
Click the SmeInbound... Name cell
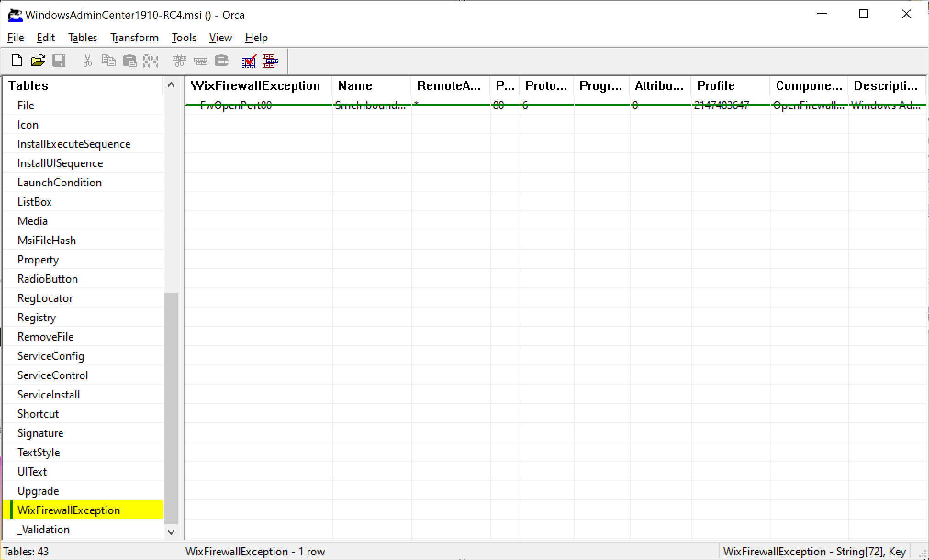point(371,105)
